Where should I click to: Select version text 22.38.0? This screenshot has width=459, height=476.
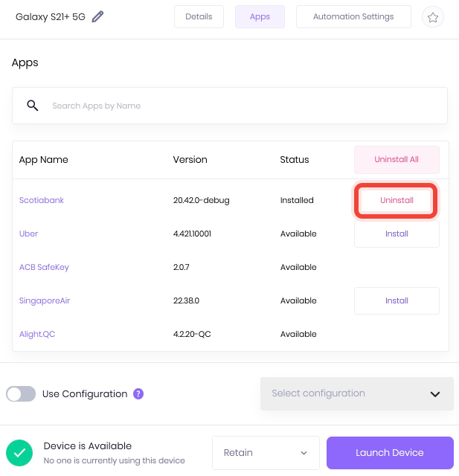tap(186, 300)
